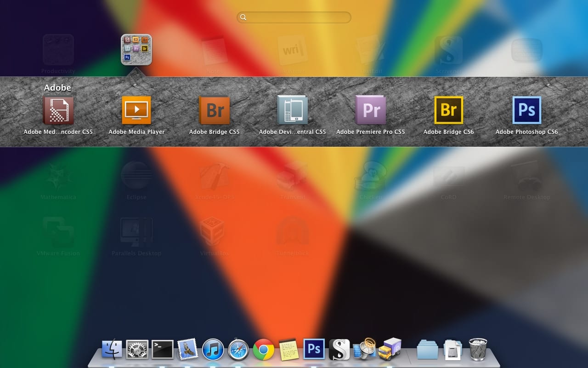Launch Adobe Bridge CS5
The width and height of the screenshot is (588, 368).
215,110
